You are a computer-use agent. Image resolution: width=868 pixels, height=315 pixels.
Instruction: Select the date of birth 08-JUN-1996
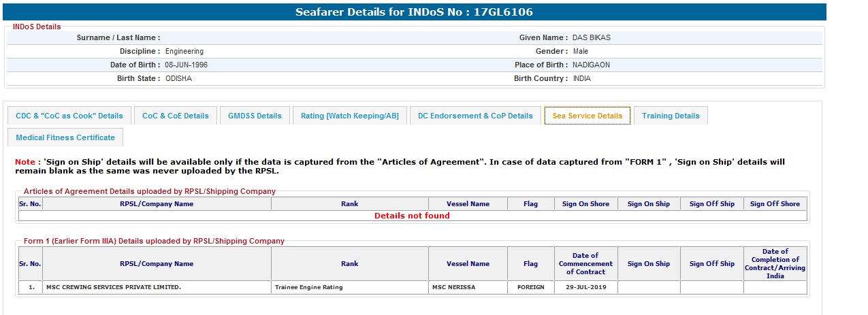point(187,65)
